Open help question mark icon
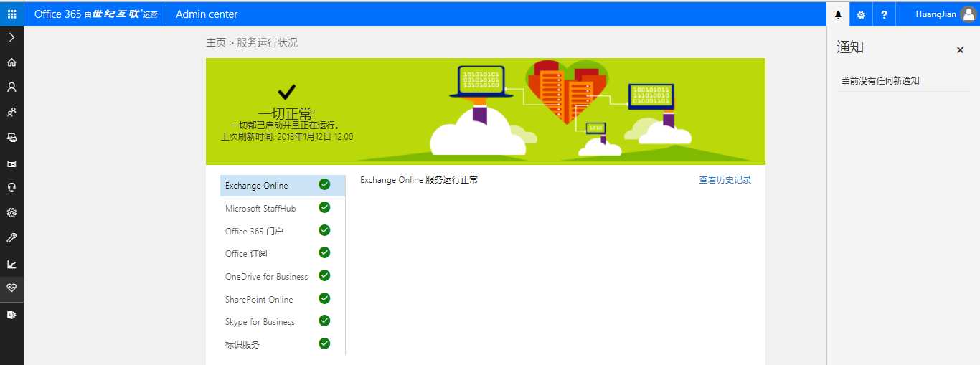Image resolution: width=980 pixels, height=365 pixels. pos(884,14)
